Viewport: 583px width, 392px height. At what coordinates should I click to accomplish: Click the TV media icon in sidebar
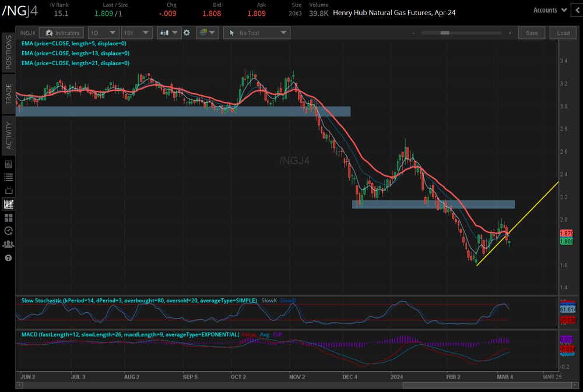[8, 190]
